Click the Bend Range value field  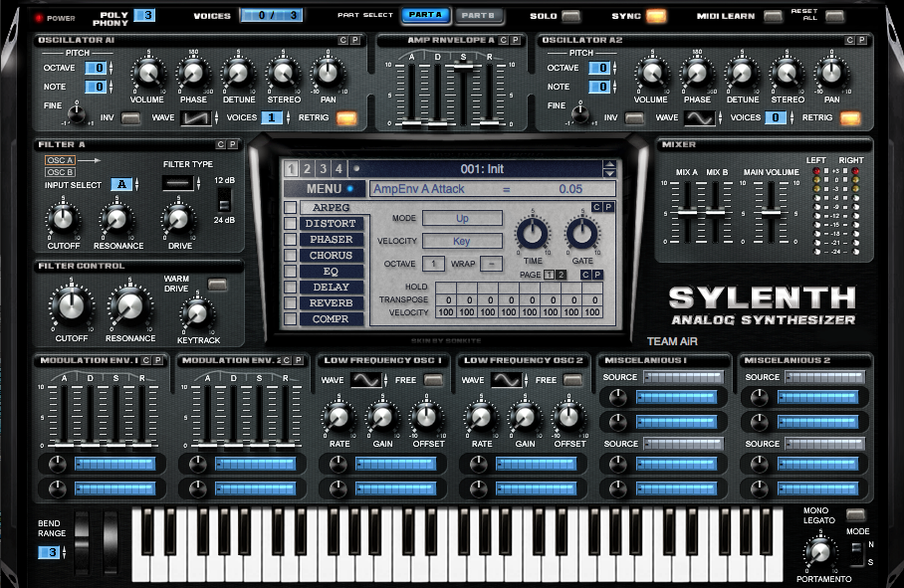click(x=51, y=552)
